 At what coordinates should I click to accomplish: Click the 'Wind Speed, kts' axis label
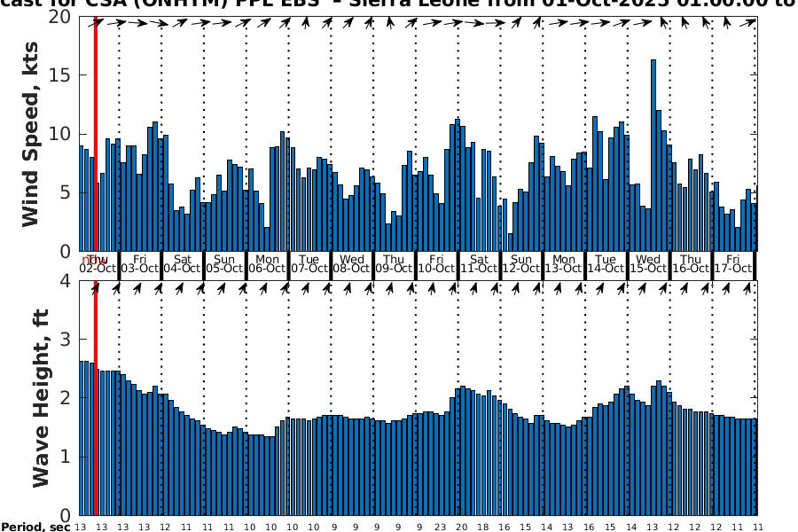click(x=31, y=133)
